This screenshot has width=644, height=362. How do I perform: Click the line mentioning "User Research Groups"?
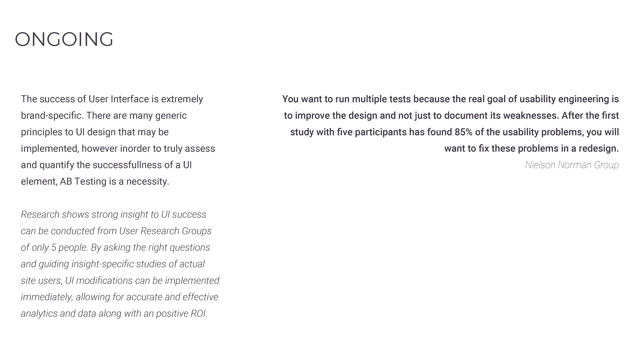tap(116, 231)
